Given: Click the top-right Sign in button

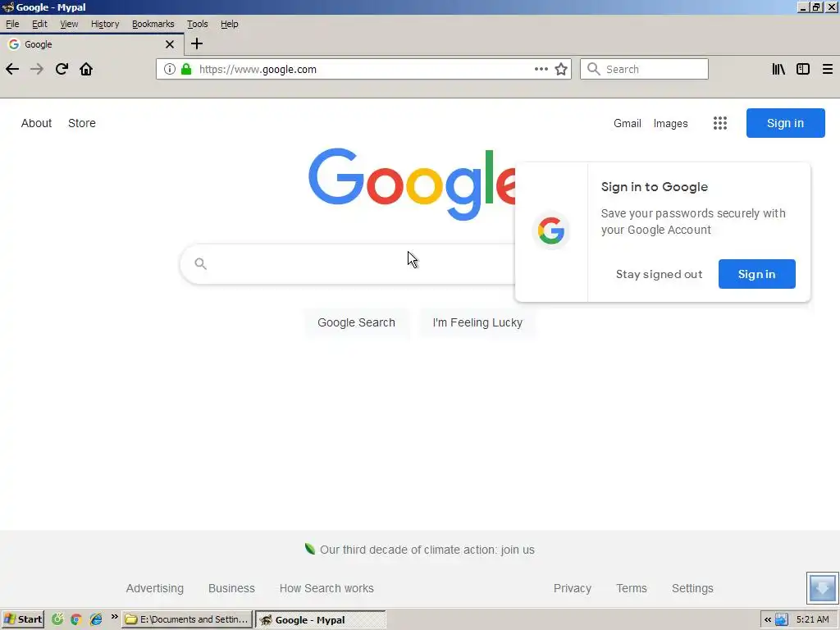Looking at the screenshot, I should pos(785,123).
